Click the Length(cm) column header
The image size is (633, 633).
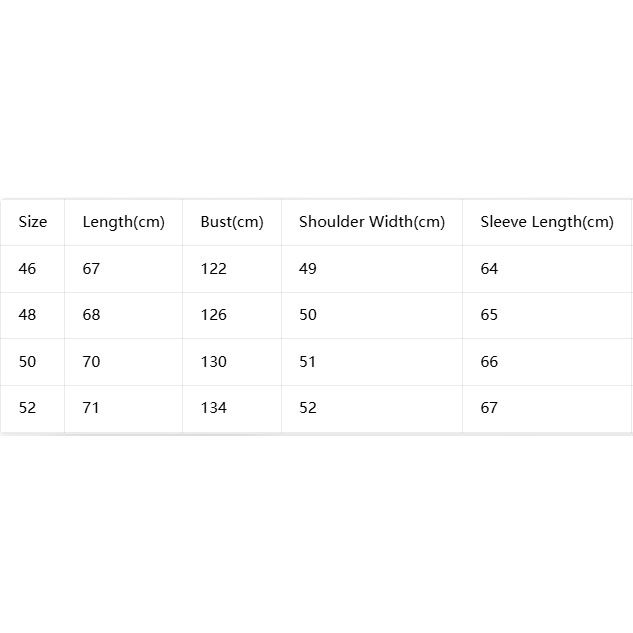tap(124, 222)
